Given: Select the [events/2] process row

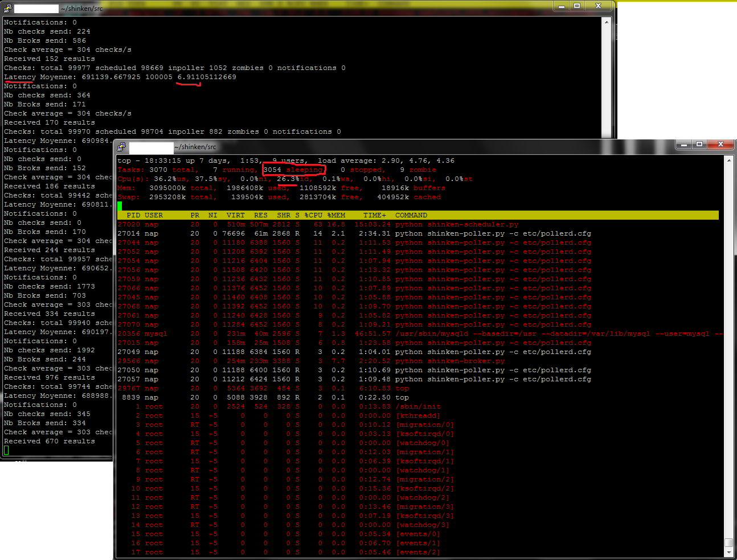Looking at the screenshot, I should (x=279, y=552).
